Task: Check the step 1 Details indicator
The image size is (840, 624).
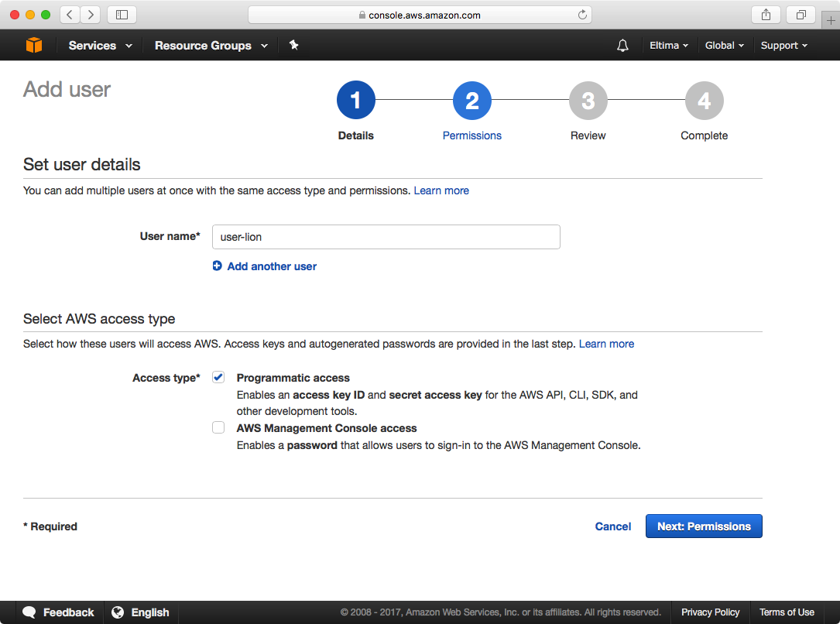Action: [x=355, y=100]
